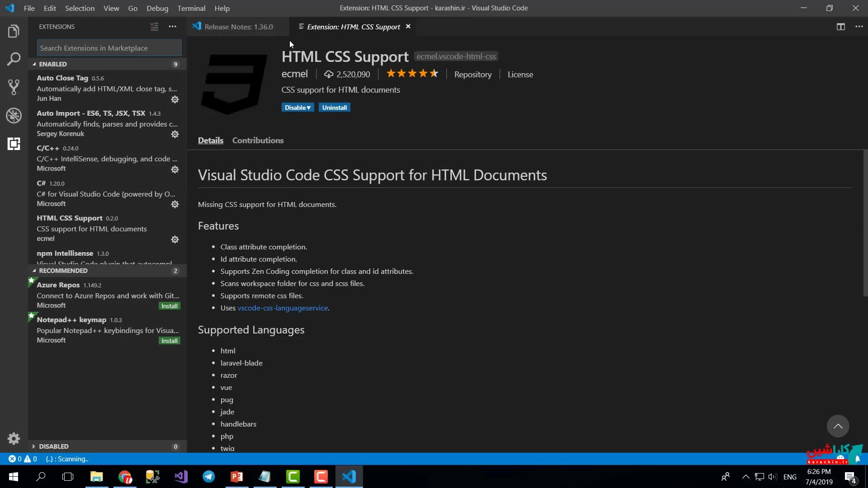Open gear menu for Auto Close Tag

click(x=175, y=99)
